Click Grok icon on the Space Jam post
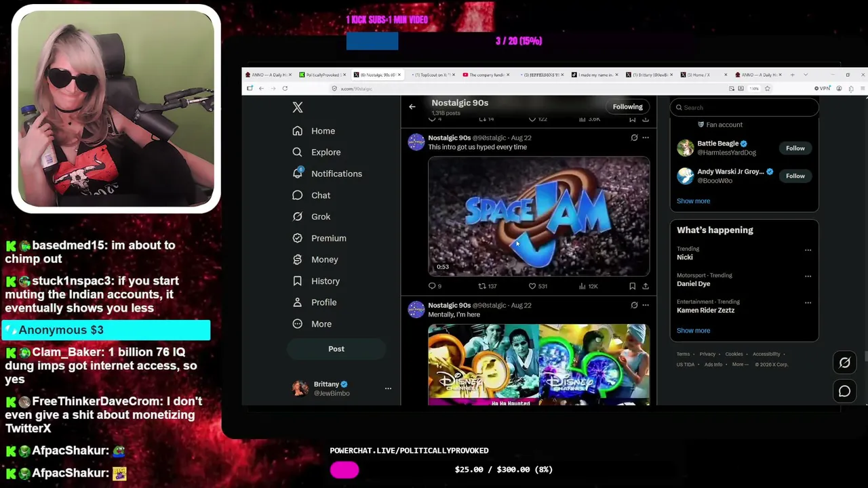The image size is (868, 488). pyautogui.click(x=634, y=138)
